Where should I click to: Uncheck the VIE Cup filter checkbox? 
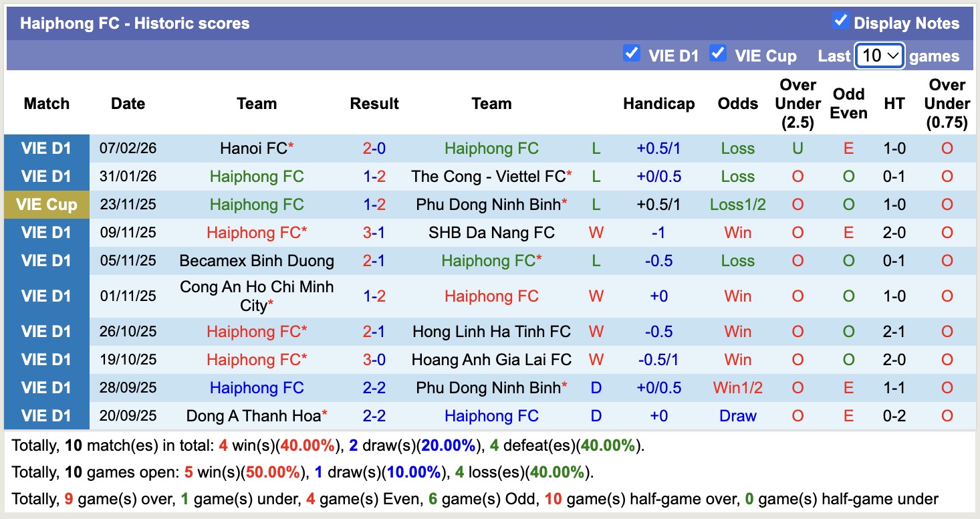tap(718, 54)
